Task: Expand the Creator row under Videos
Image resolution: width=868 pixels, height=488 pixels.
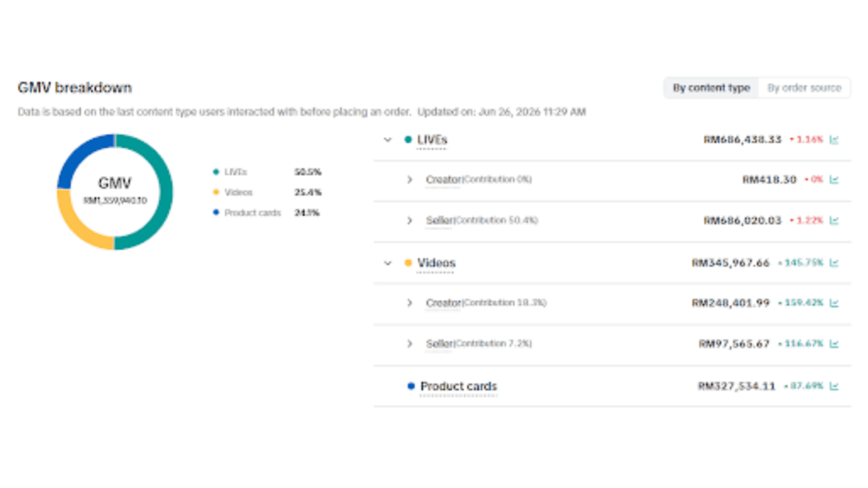Action: (x=410, y=303)
